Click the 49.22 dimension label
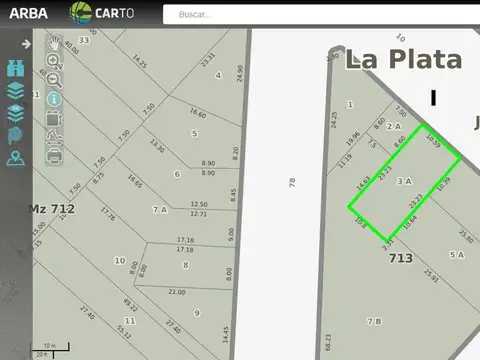This screenshot has height=360, width=480. point(130,305)
